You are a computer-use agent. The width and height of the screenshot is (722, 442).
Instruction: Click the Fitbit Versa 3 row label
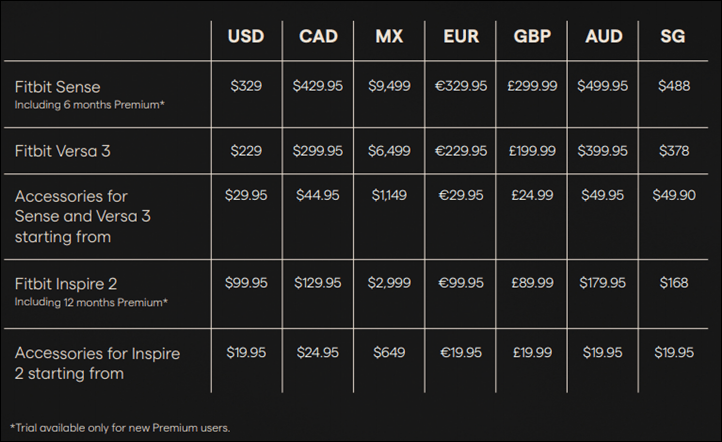tap(63, 151)
